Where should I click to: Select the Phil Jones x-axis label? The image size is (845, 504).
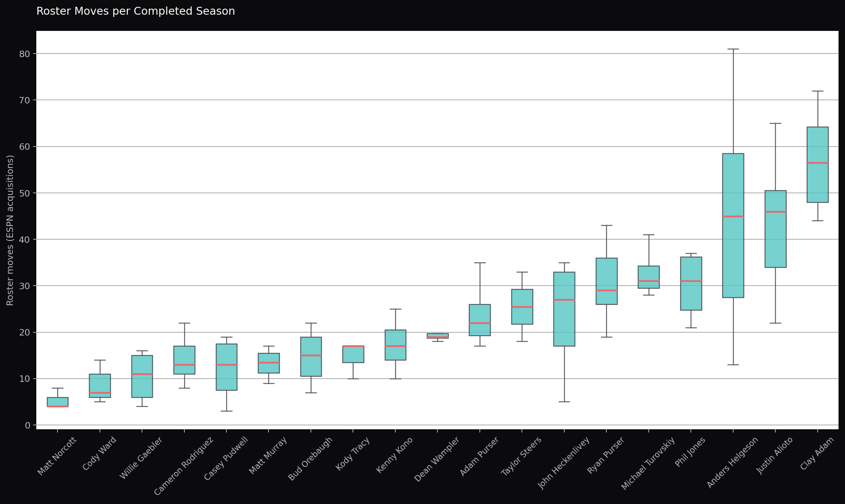(x=690, y=452)
